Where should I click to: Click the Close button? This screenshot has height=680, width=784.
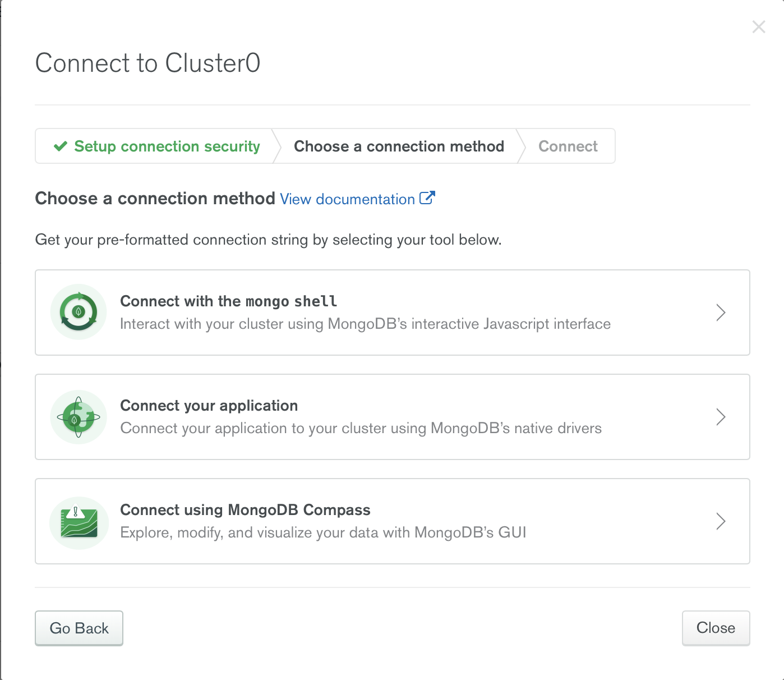[716, 628]
